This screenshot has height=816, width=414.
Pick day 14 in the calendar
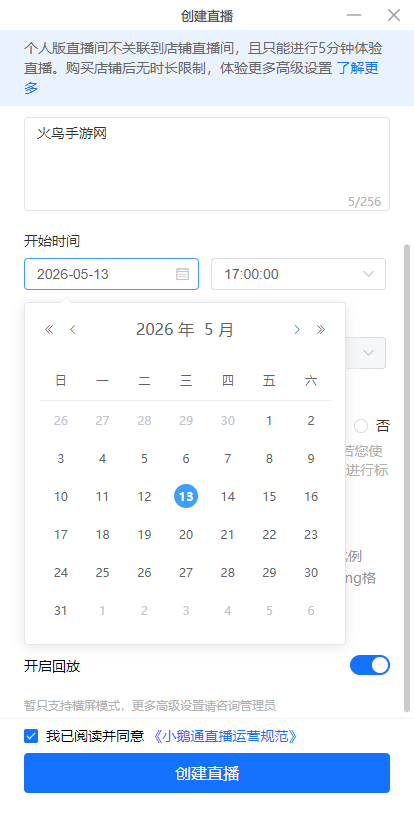tap(227, 496)
